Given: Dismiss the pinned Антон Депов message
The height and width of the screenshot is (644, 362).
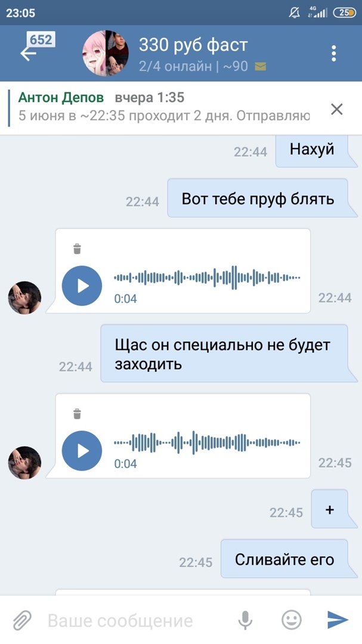Looking at the screenshot, I should 337,109.
